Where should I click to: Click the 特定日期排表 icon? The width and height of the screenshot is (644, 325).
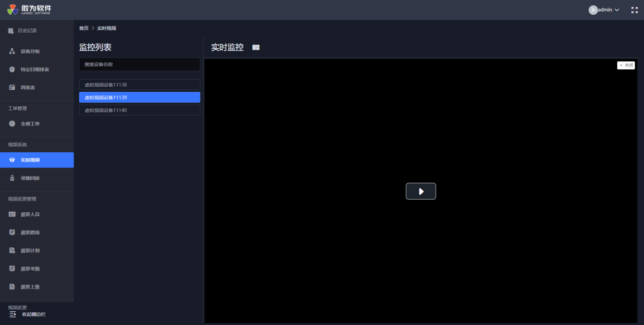coord(12,70)
